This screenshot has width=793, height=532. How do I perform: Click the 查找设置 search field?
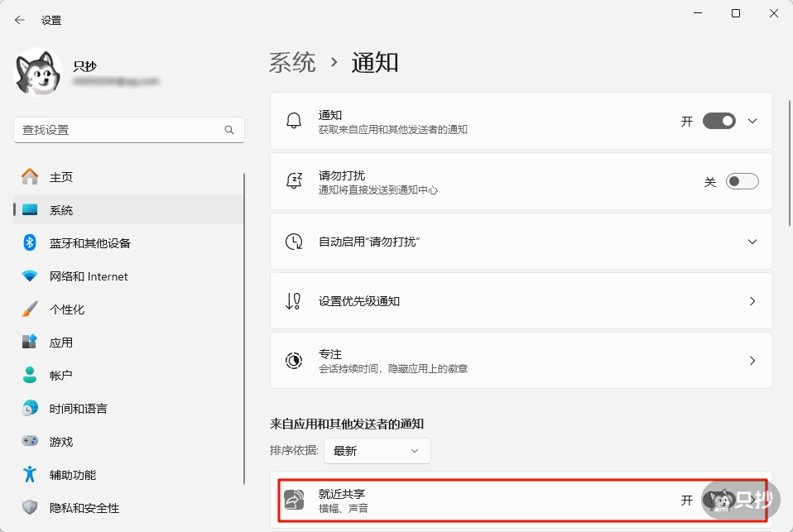pyautogui.click(x=120, y=131)
